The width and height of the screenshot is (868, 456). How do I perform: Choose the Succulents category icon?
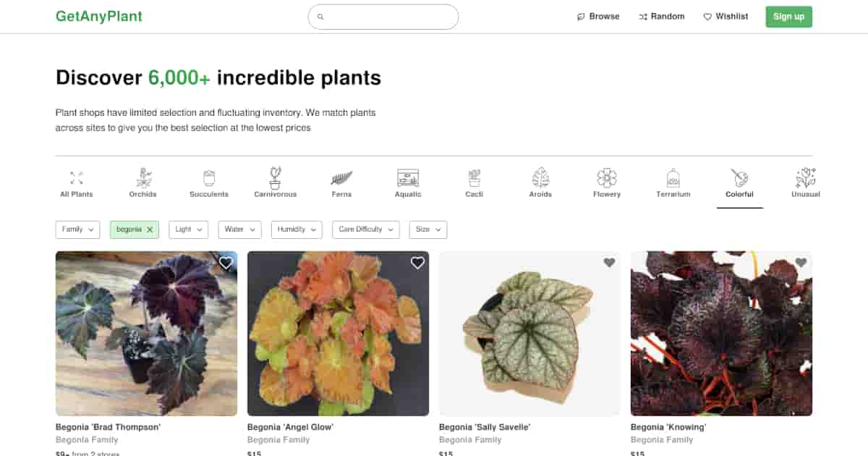(x=209, y=178)
